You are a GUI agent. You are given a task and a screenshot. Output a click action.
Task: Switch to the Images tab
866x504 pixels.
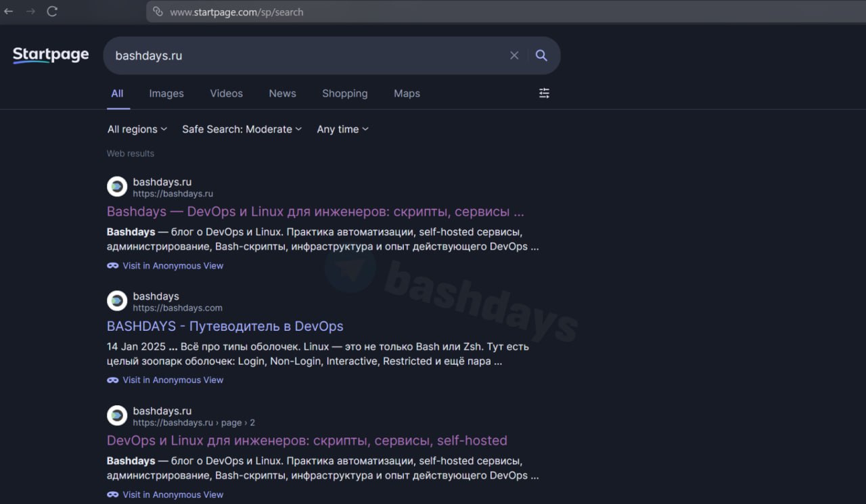166,93
